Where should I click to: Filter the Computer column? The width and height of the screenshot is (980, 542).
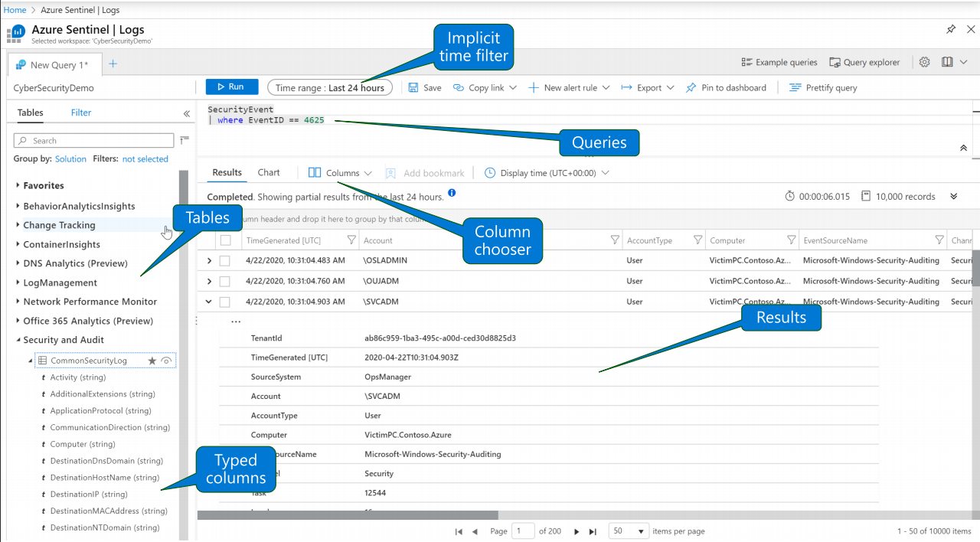pyautogui.click(x=792, y=240)
